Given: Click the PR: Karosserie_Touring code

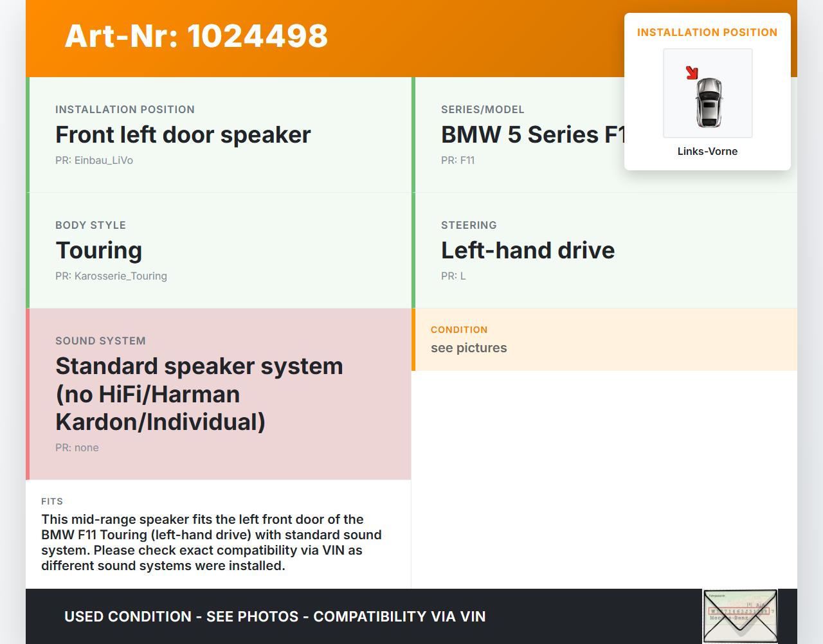Looking at the screenshot, I should tap(111, 276).
